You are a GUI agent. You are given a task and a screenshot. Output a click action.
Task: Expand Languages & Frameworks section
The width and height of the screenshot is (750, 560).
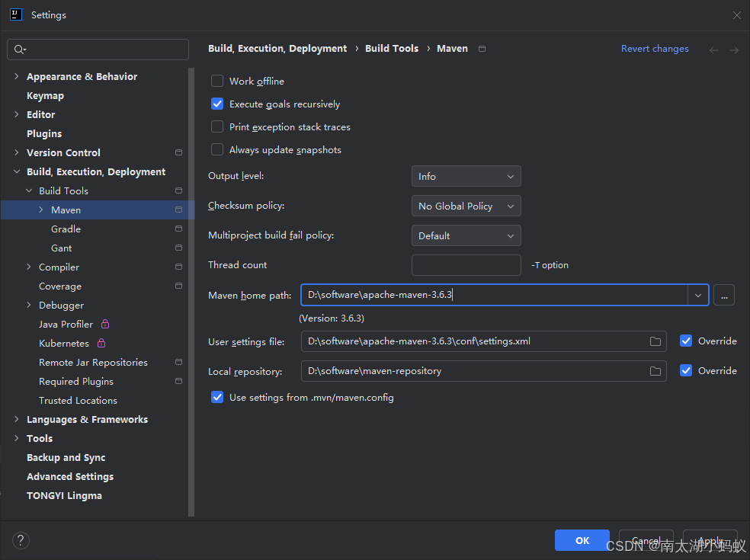tap(17, 419)
